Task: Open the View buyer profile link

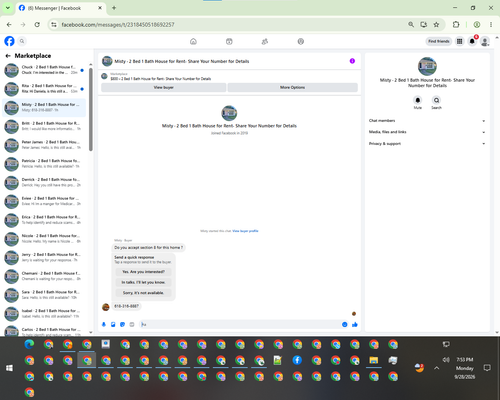Action: point(245,231)
